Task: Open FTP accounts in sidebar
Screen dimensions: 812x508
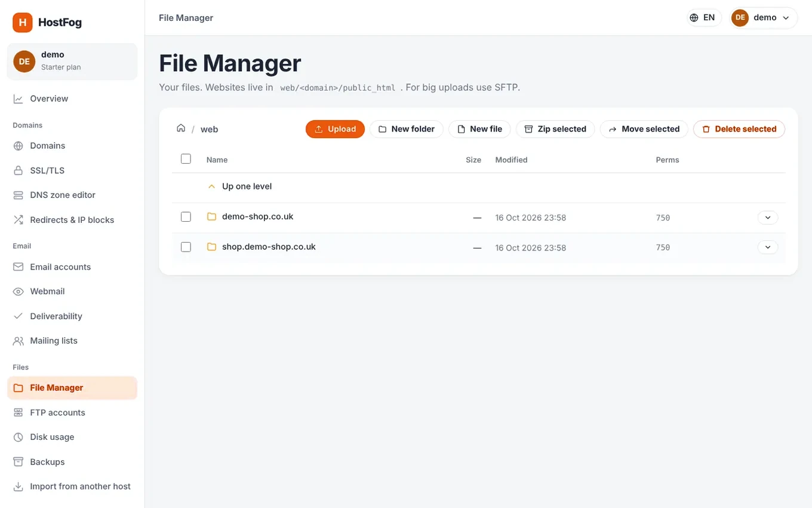Action: coord(72,412)
